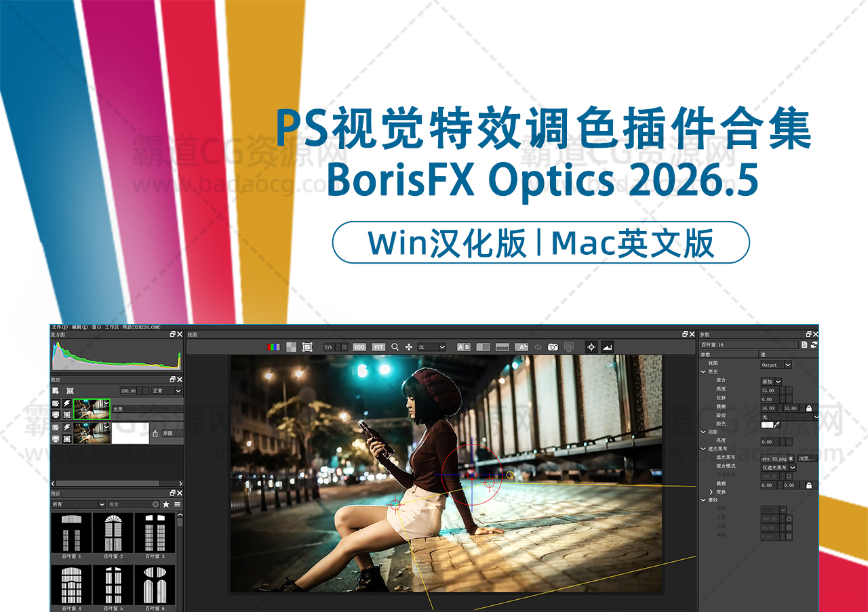Click the document icon beside 百叶窗 10
Screen dimensions: 868x612
point(804,344)
